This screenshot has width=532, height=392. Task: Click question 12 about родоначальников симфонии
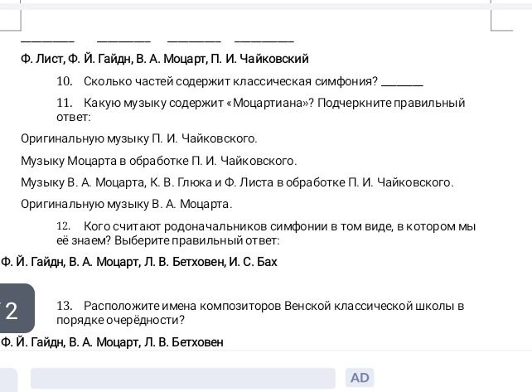(266, 233)
